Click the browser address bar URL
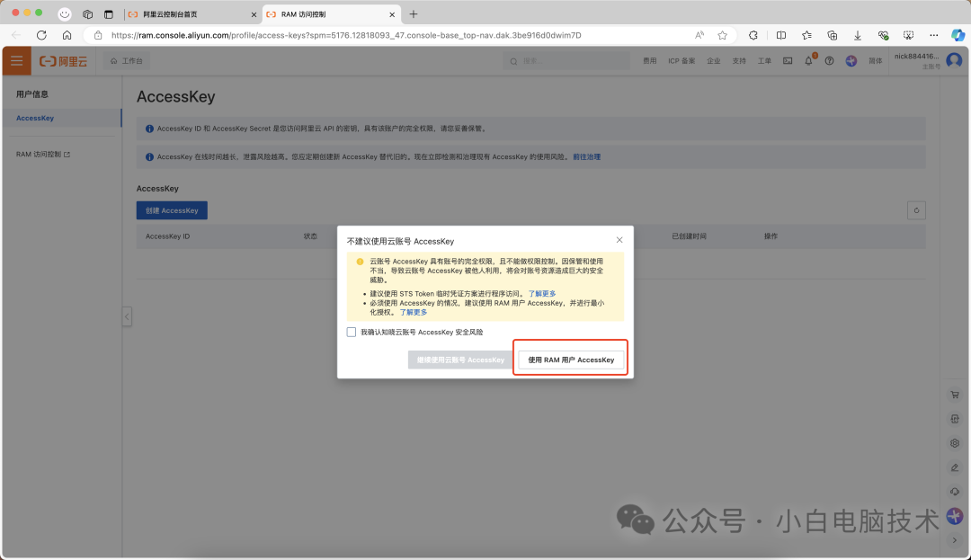 click(x=346, y=35)
